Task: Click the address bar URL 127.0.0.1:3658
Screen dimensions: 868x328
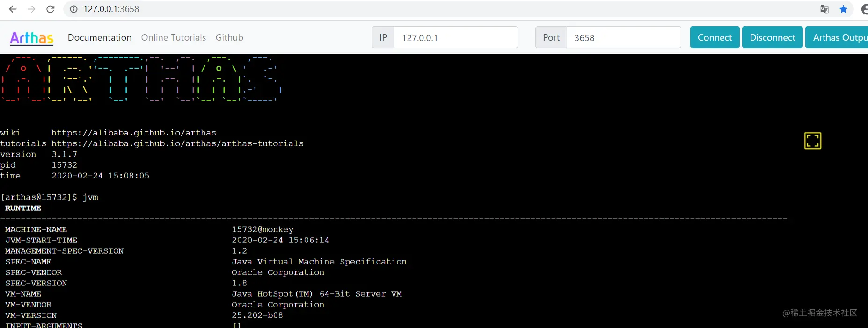Action: pos(111,9)
